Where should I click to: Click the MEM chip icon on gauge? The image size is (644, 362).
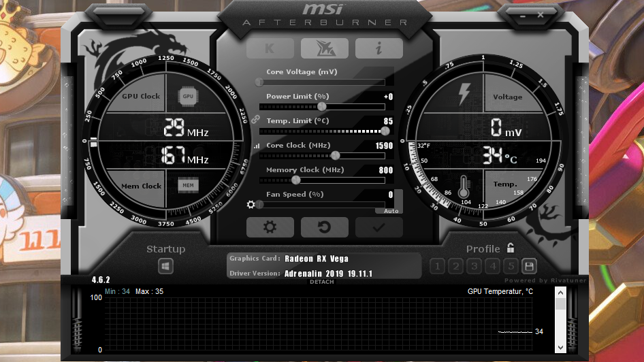(188, 185)
